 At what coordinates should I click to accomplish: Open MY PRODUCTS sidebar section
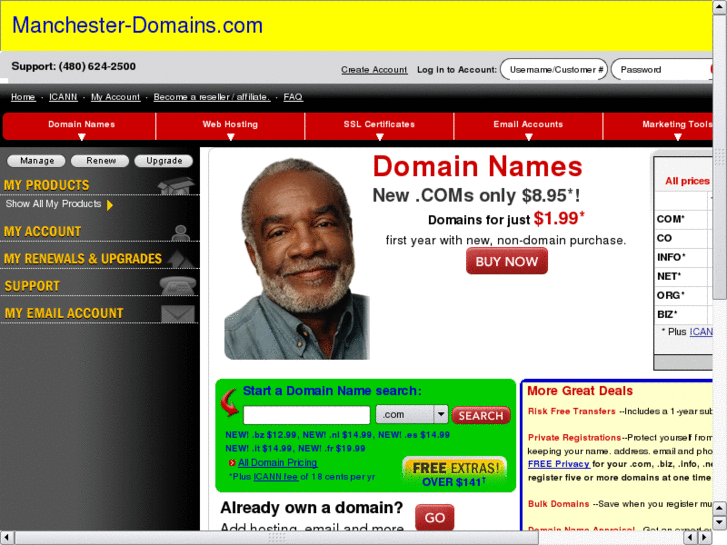[x=46, y=185]
